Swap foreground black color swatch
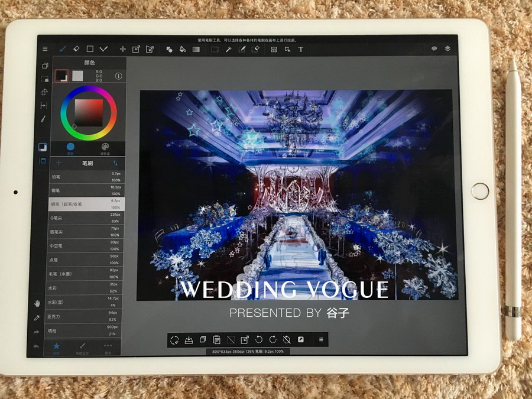This screenshot has height=399, width=532. coord(61,76)
